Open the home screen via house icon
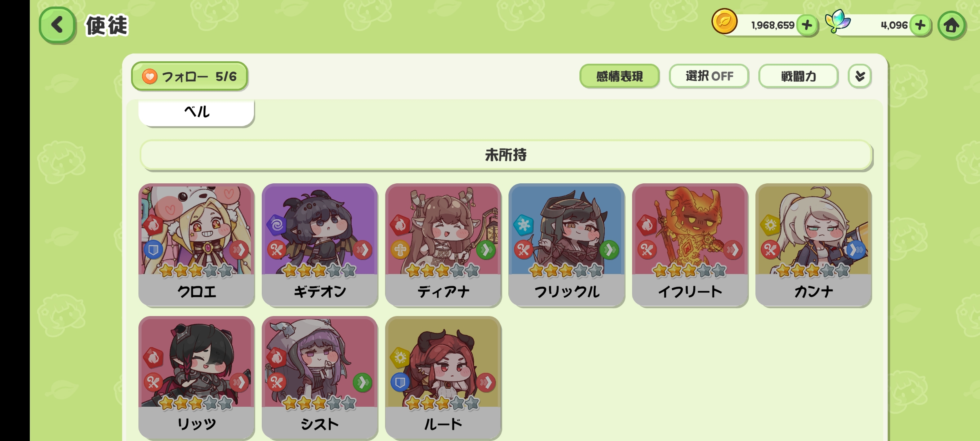The height and width of the screenshot is (441, 980). tap(951, 25)
